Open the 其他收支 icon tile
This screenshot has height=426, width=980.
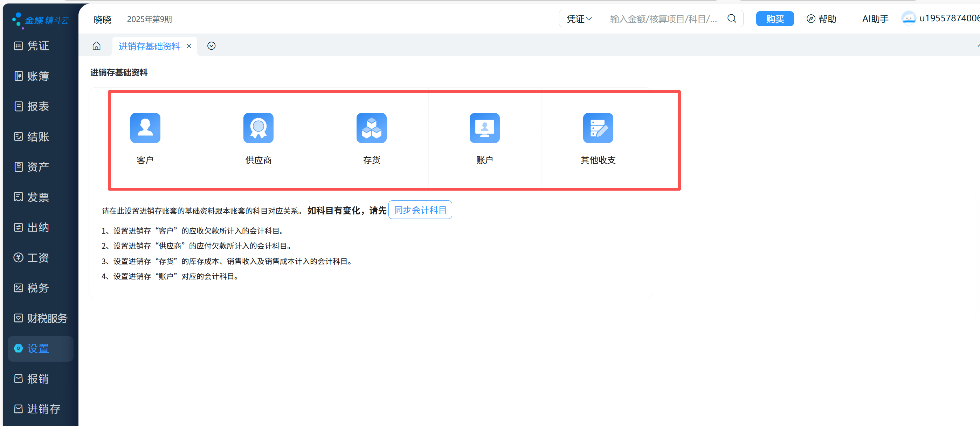(x=597, y=128)
